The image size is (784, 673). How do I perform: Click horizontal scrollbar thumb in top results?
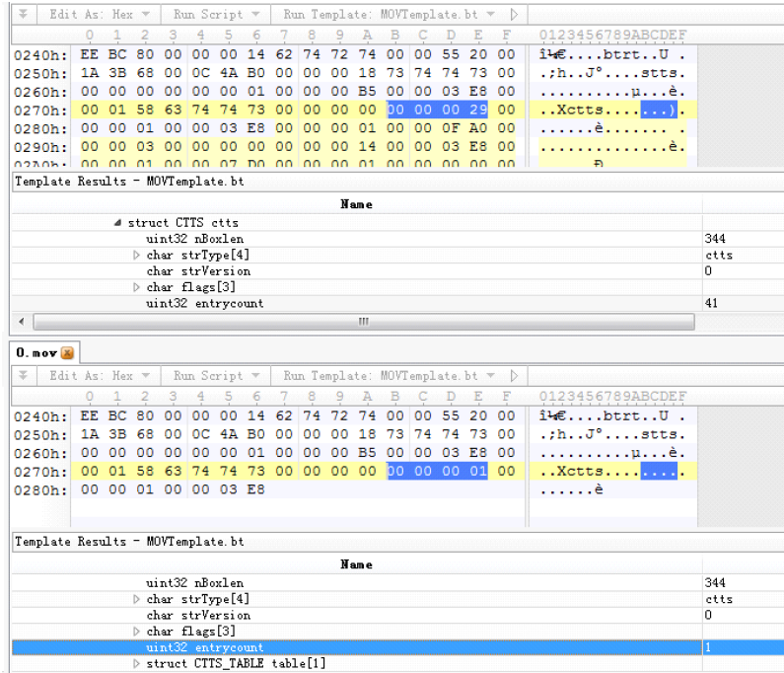(x=364, y=322)
